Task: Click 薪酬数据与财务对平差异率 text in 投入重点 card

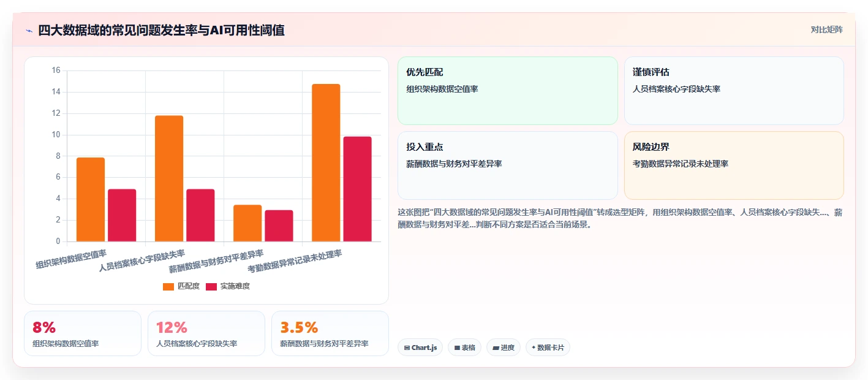Action: pos(454,164)
